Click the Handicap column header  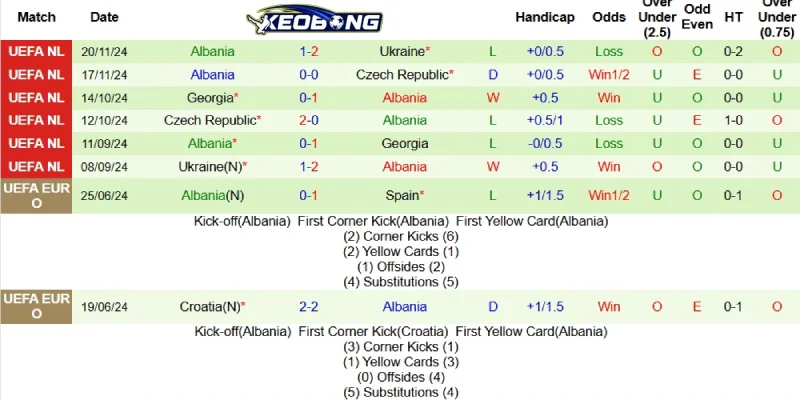click(x=544, y=17)
